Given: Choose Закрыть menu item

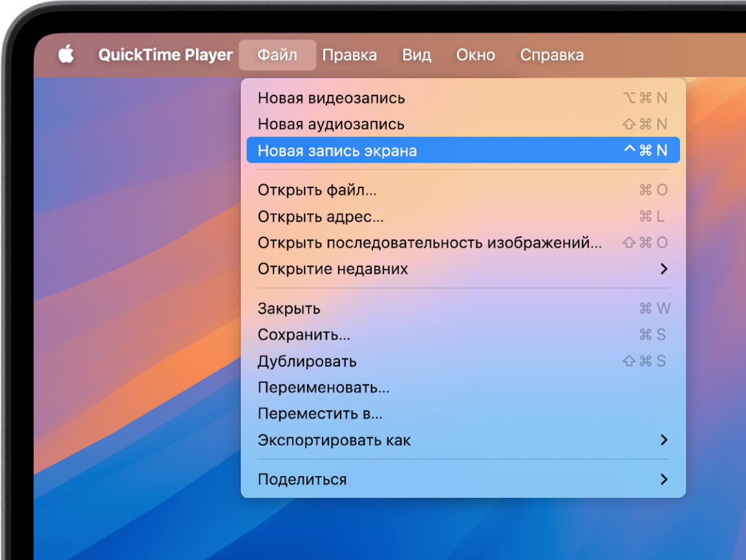Looking at the screenshot, I should 464,309.
